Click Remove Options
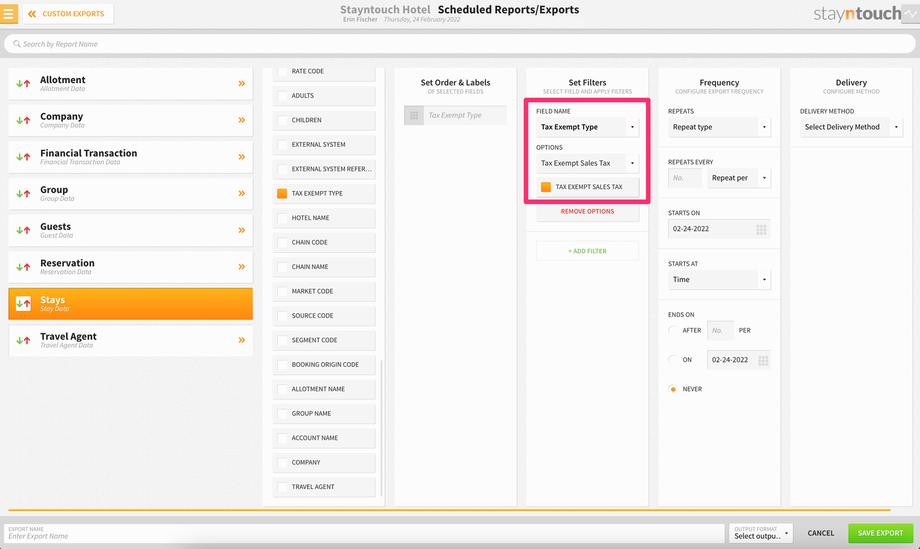 coord(587,212)
